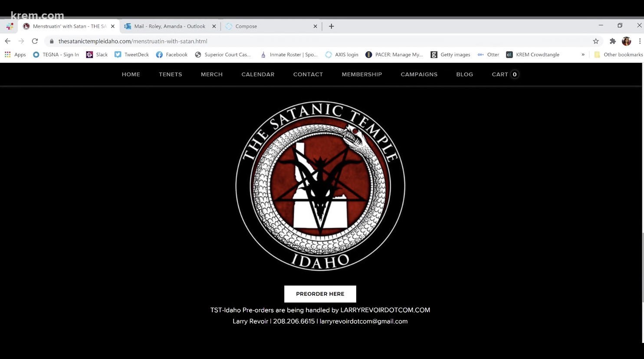The height and width of the screenshot is (359, 644).
Task: Open the Chrome three-dot menu
Action: click(640, 41)
